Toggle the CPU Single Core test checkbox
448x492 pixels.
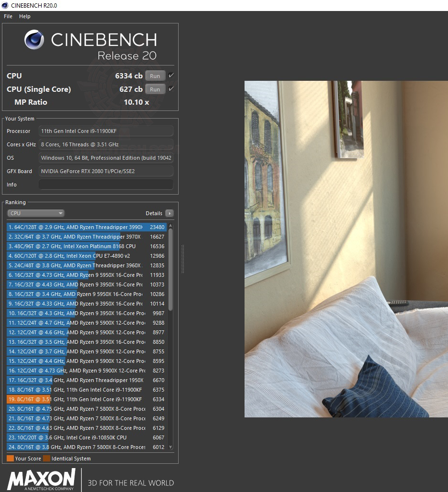[x=171, y=89]
